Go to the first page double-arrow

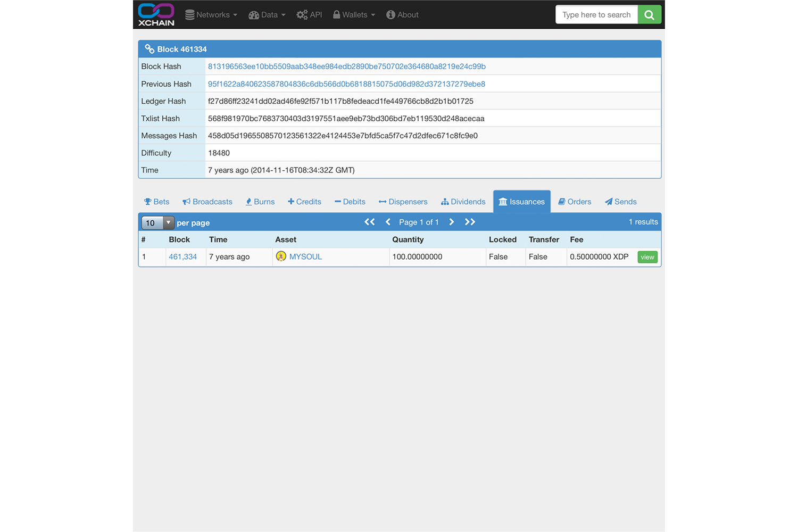[369, 222]
